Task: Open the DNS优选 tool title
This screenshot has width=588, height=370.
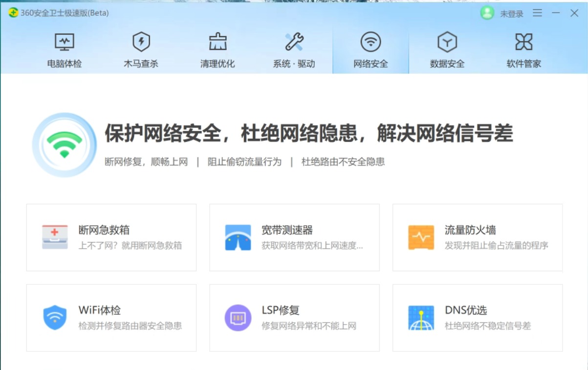Action: pyautogui.click(x=465, y=310)
